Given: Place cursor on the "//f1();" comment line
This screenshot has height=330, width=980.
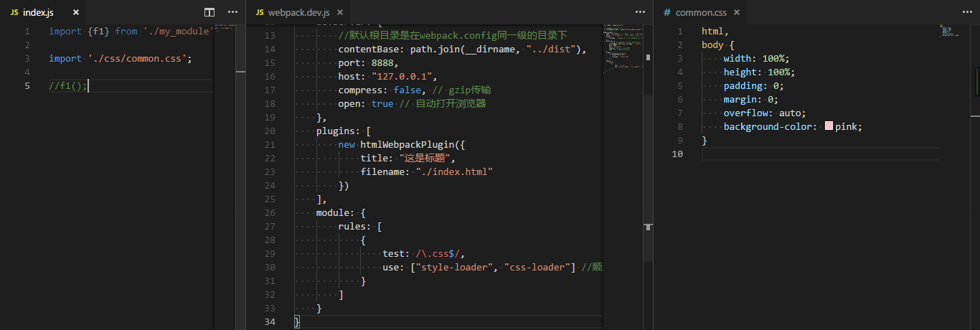Looking at the screenshot, I should click(68, 86).
